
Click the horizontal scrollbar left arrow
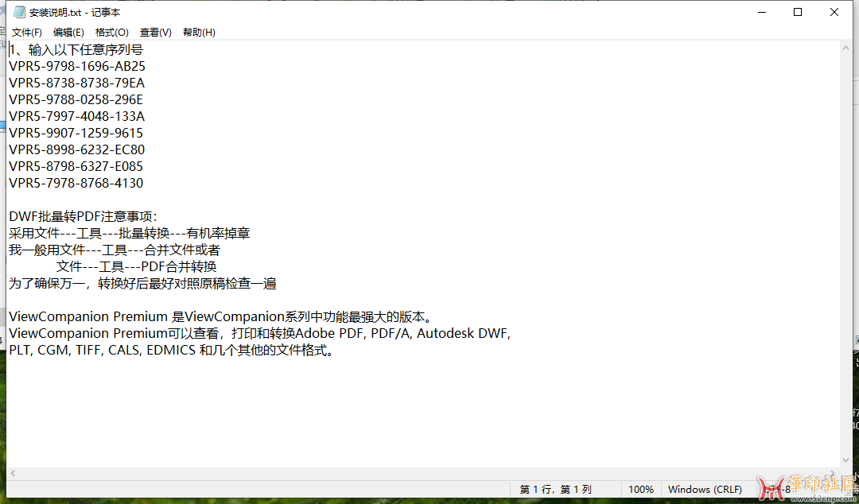pyautogui.click(x=13, y=473)
